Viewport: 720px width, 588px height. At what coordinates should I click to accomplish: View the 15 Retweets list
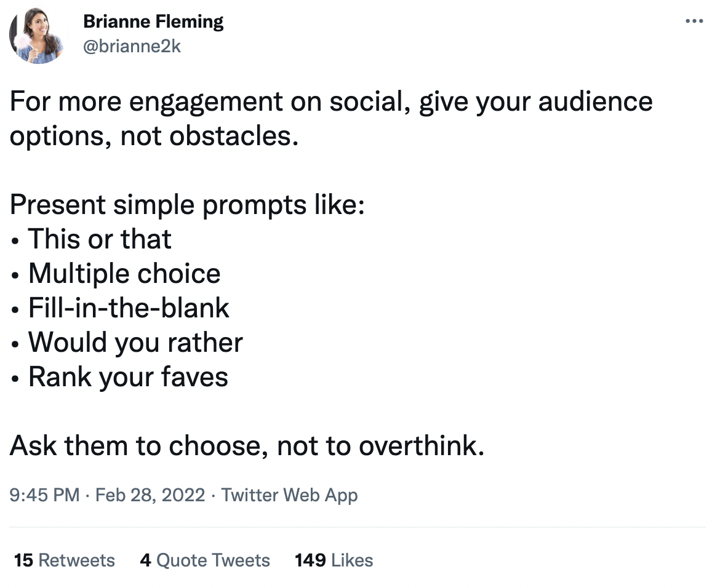pyautogui.click(x=64, y=560)
